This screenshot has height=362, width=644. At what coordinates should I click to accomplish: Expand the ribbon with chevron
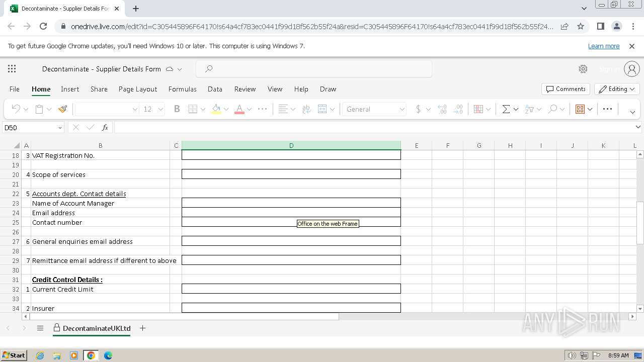tap(632, 112)
